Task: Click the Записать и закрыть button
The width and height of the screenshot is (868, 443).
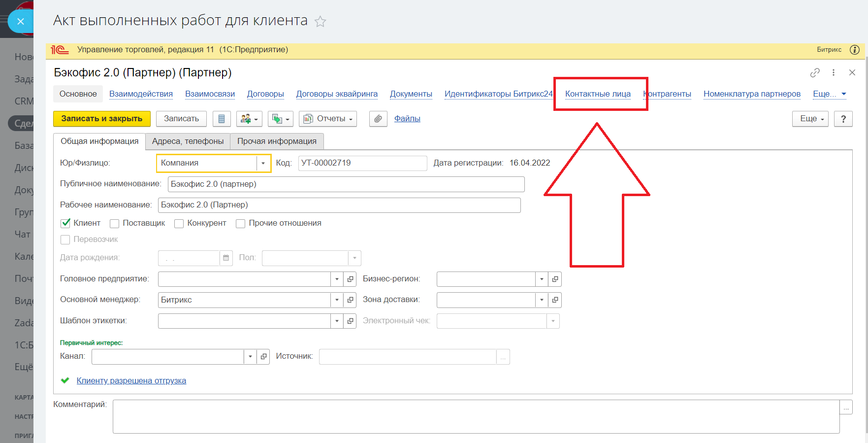Action: [102, 119]
